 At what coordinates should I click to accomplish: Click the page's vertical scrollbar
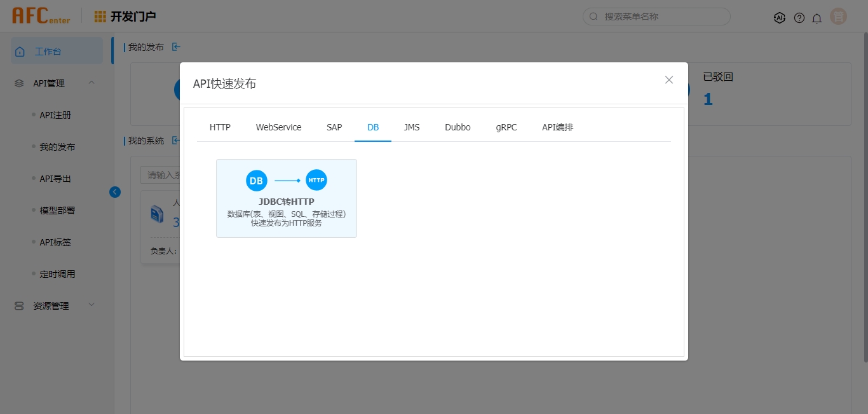[x=865, y=191]
